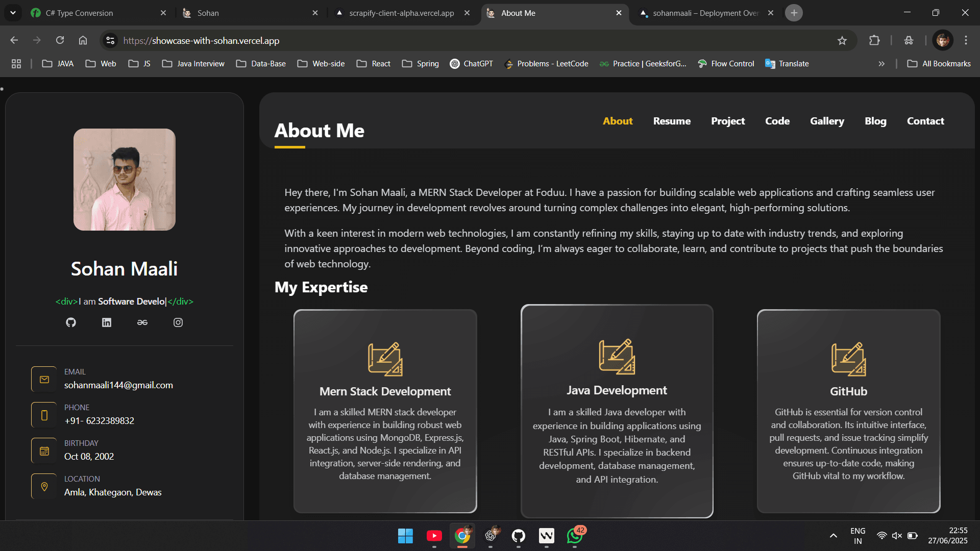
Task: Open the LinkedIn icon under Sohan Maali
Action: 106,322
